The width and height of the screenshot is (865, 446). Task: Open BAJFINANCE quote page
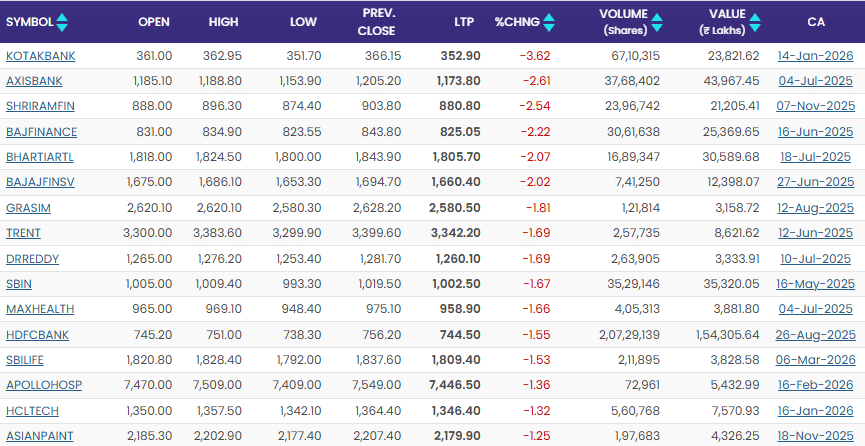(x=41, y=132)
